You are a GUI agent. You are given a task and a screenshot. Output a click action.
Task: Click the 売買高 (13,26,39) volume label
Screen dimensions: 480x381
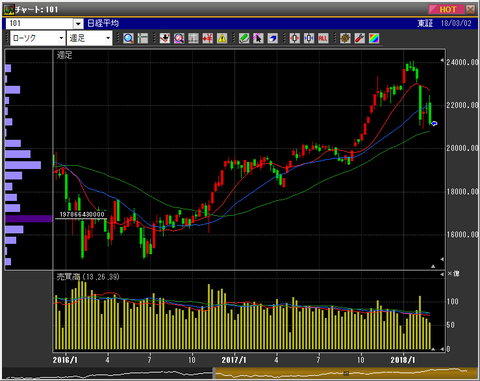(88, 277)
